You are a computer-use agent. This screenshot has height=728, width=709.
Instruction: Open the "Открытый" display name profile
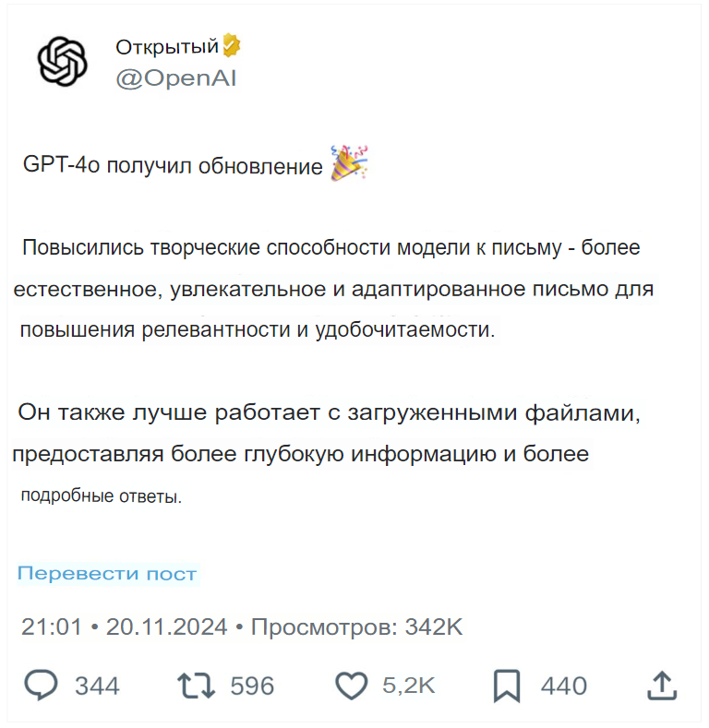[x=166, y=46]
